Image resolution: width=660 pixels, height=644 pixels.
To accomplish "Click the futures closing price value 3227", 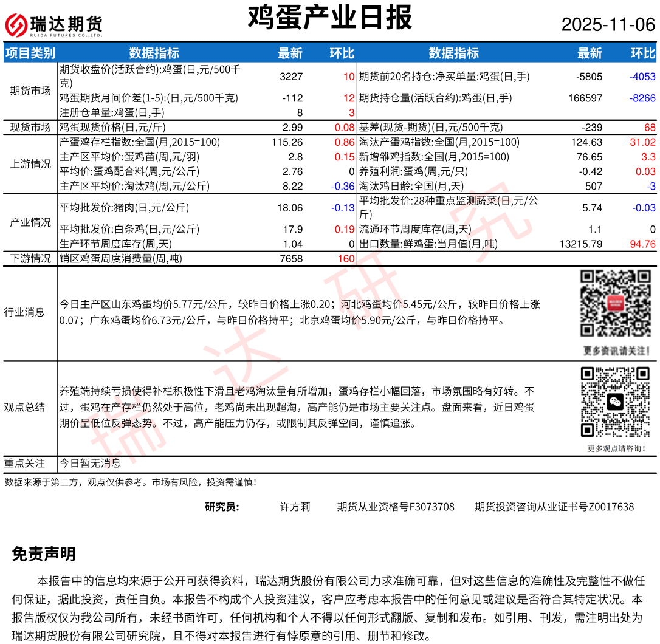I will tap(290, 77).
